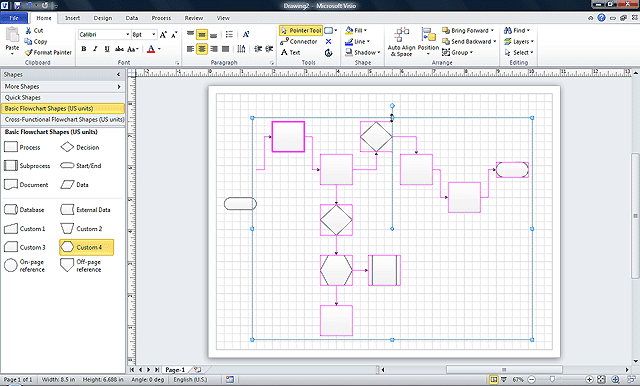This screenshot has height=386, width=640.
Task: Activate Format Painter
Action: pos(48,53)
